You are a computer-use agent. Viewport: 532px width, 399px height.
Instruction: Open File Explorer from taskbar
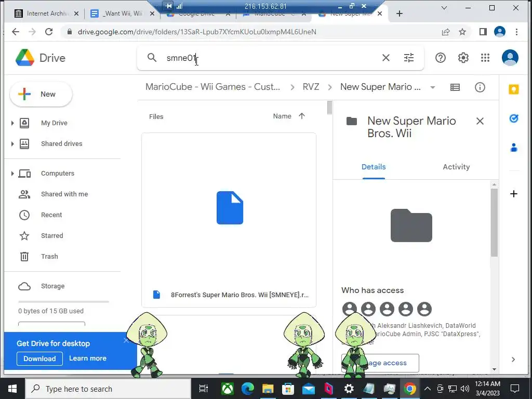coord(268,389)
